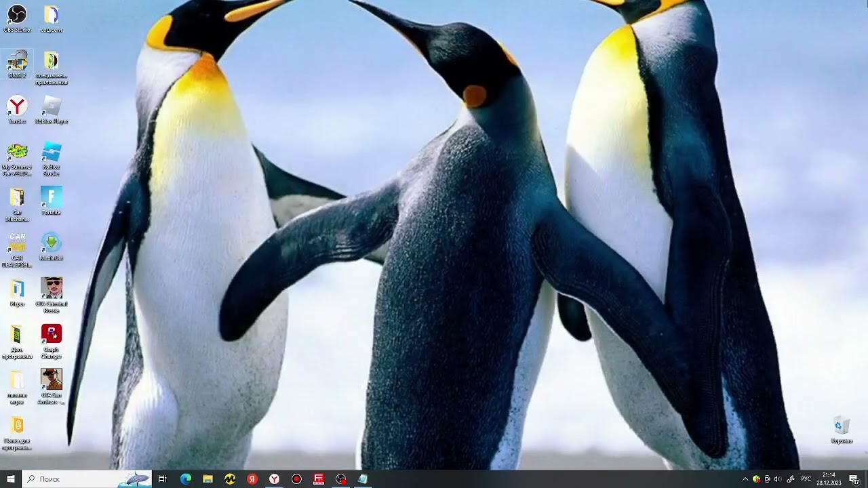Open the red Я Yandex taskbar icon
868x488 pixels.
[x=252, y=479]
